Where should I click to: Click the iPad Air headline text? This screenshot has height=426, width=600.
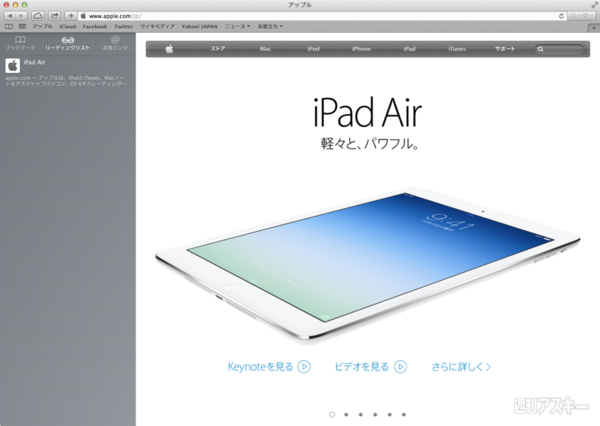pyautogui.click(x=368, y=113)
